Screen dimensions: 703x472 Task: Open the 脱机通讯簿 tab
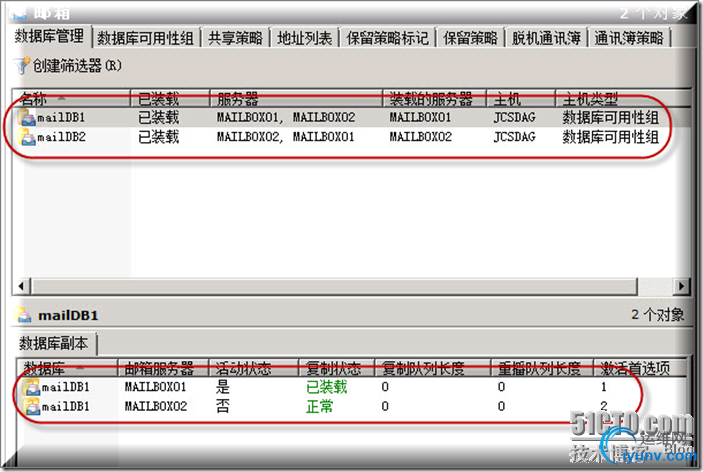pyautogui.click(x=546, y=38)
